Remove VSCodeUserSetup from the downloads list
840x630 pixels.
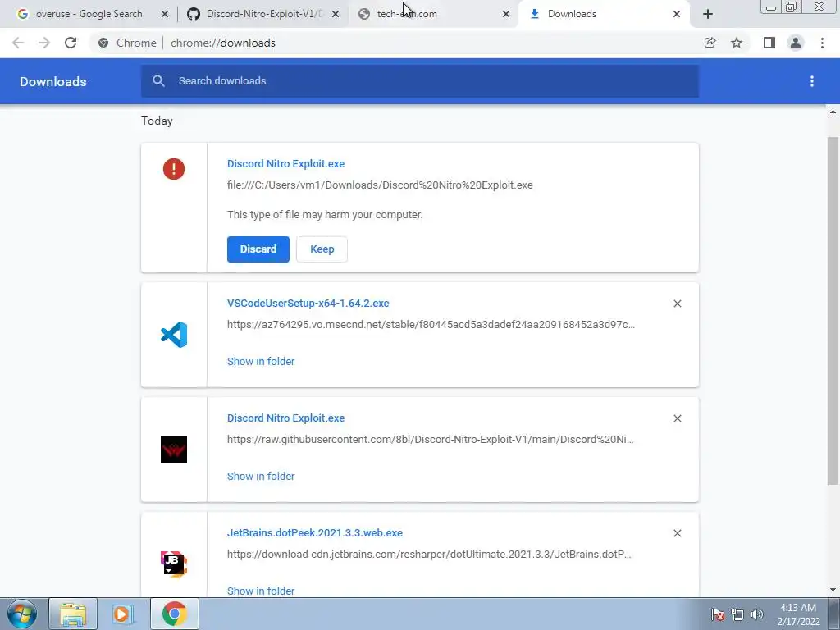coord(677,304)
